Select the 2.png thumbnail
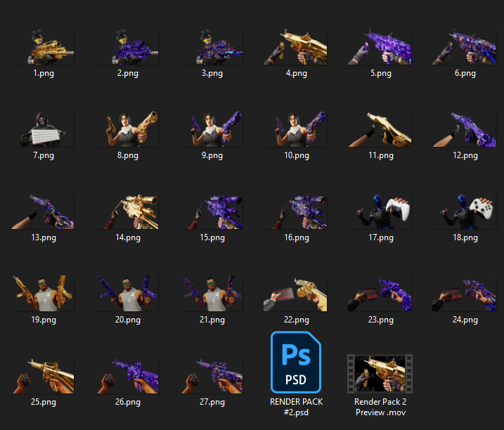 point(127,47)
